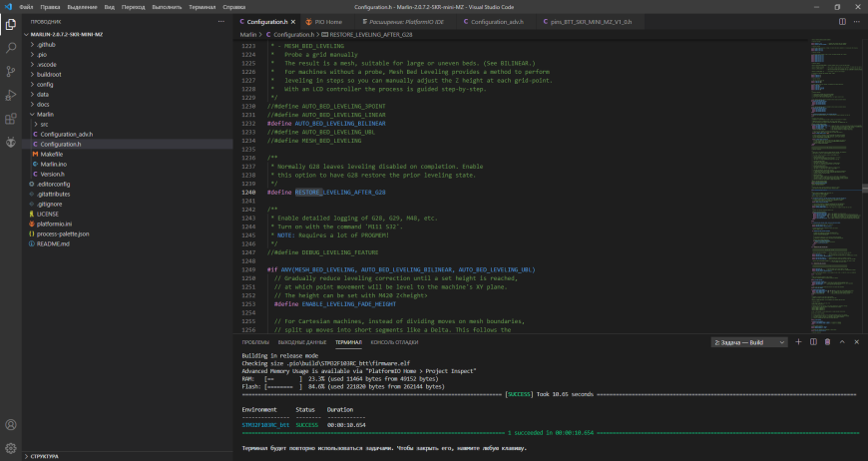
Task: Kill terminal with the trash icon
Action: [x=827, y=342]
